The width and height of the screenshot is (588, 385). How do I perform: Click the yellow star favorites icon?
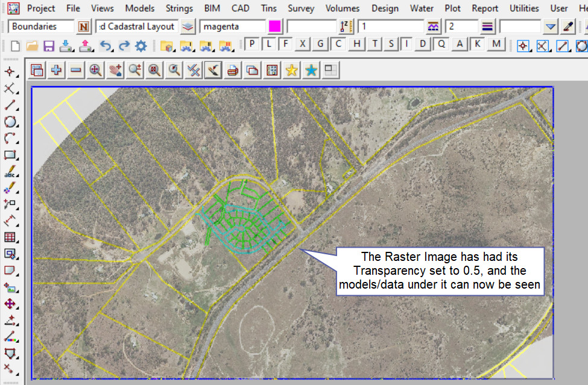pyautogui.click(x=292, y=70)
